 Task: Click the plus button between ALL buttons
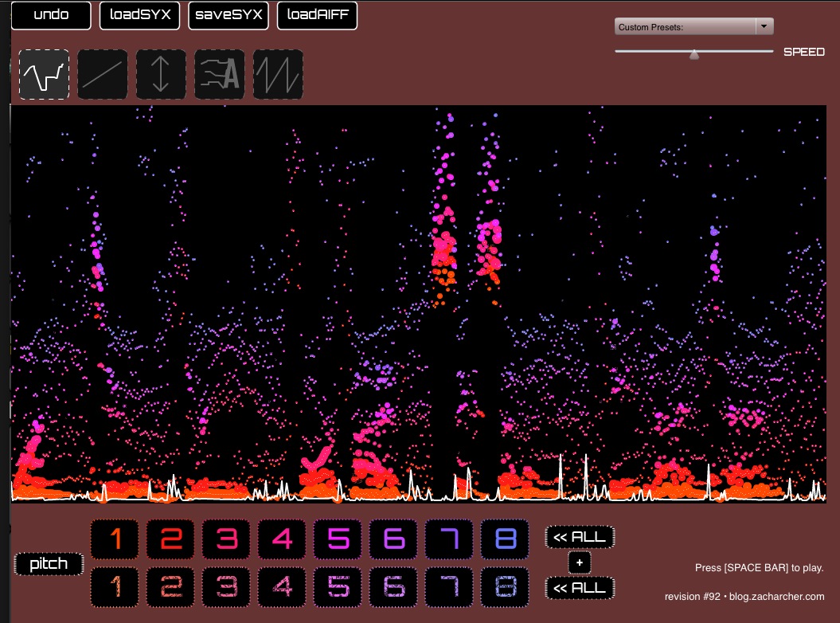580,562
